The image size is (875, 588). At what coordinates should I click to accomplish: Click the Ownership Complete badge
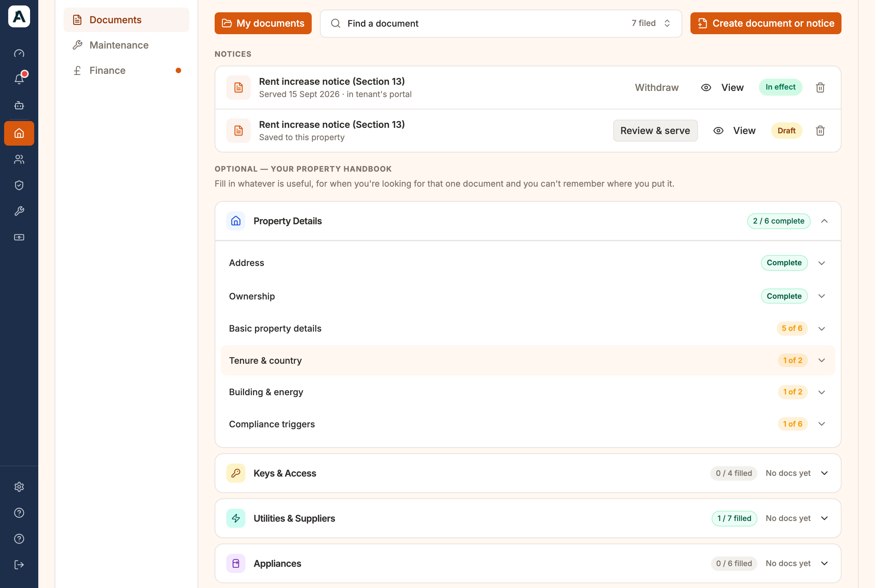784,296
